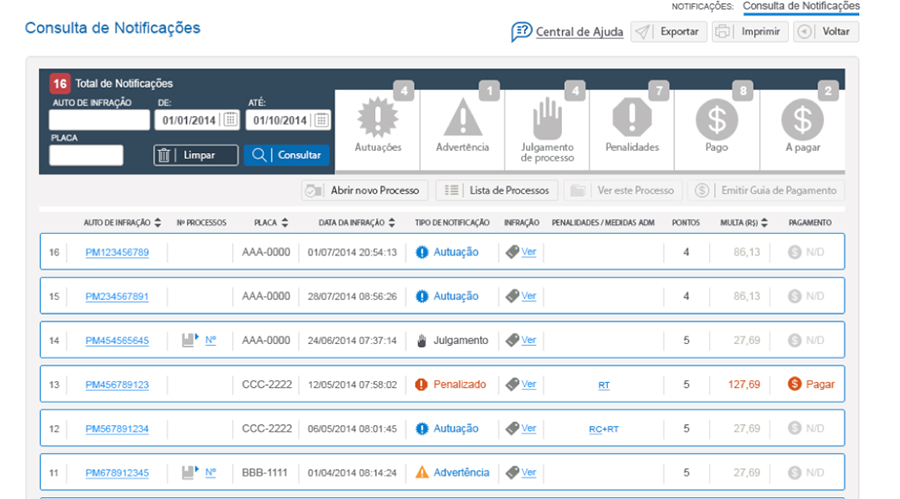Sort by Multa (R$) column
This screenshot has width=900, height=499.
[764, 223]
